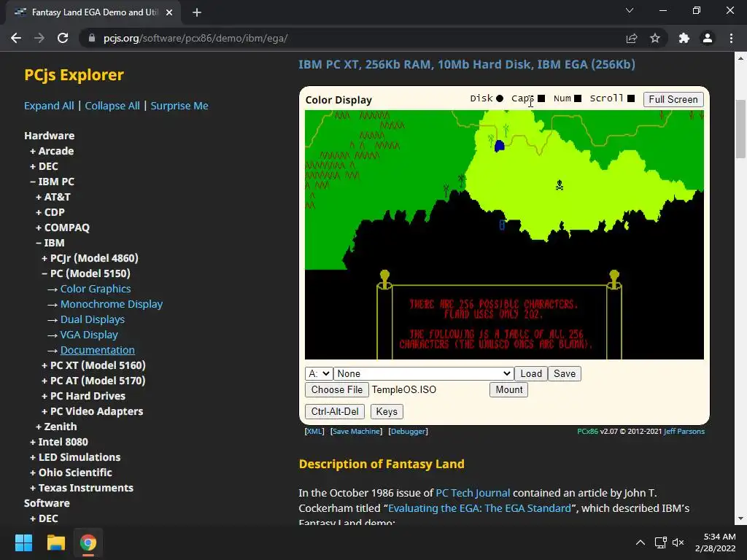The width and height of the screenshot is (747, 560).
Task: Expand the COMPAQ tree node
Action: (63, 227)
